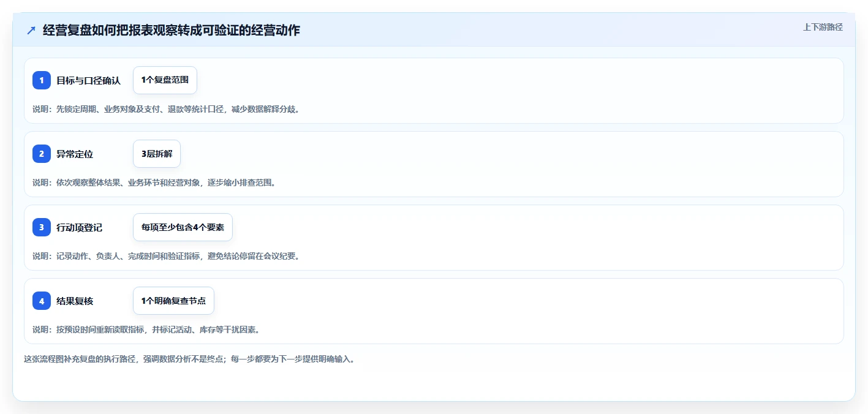This screenshot has width=868, height=414.
Task: Click the step title 异常定位
Action: coord(75,154)
